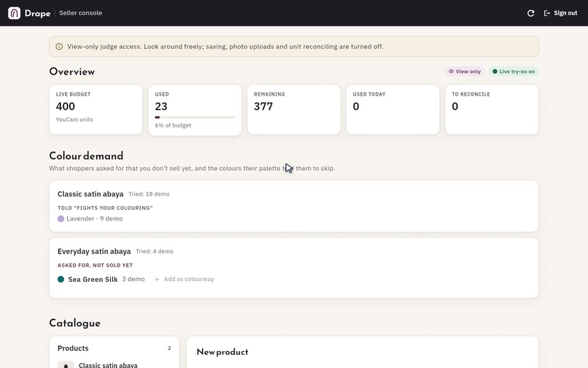Click the Used budget progress bar
Image resolution: width=588 pixels, height=368 pixels.
(x=195, y=117)
